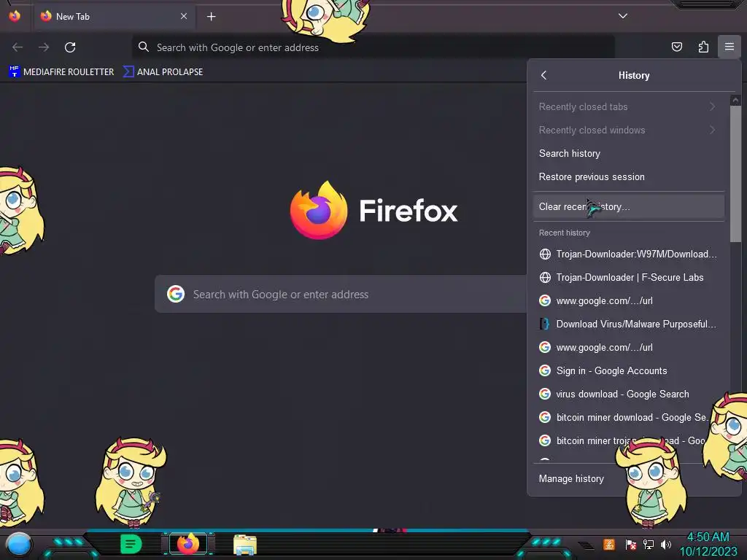Open the Save to Pocket icon
Image resolution: width=747 pixels, height=560 pixels.
pos(676,47)
